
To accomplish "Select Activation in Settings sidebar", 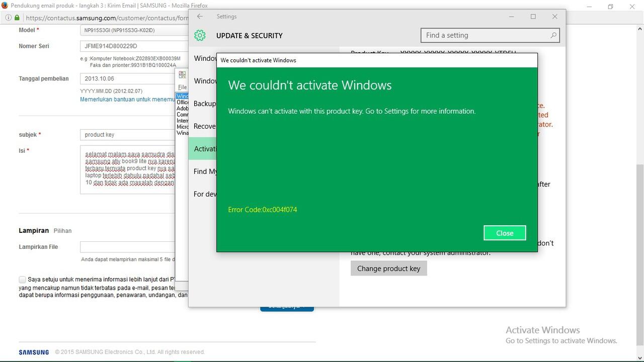I will (x=203, y=149).
